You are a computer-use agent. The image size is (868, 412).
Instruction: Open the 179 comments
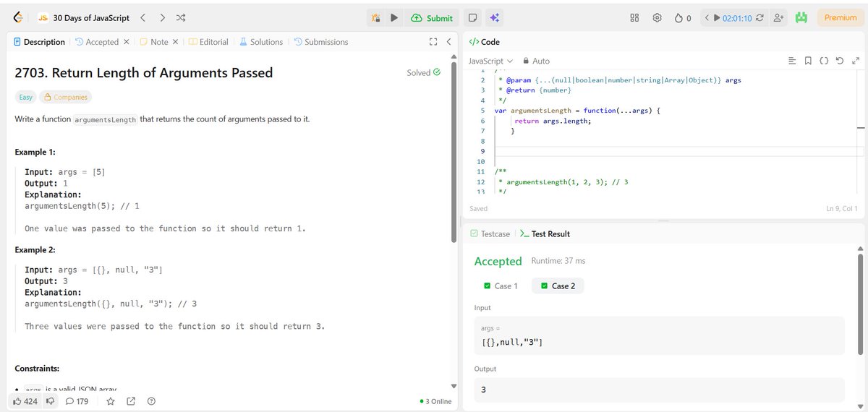pyautogui.click(x=77, y=400)
